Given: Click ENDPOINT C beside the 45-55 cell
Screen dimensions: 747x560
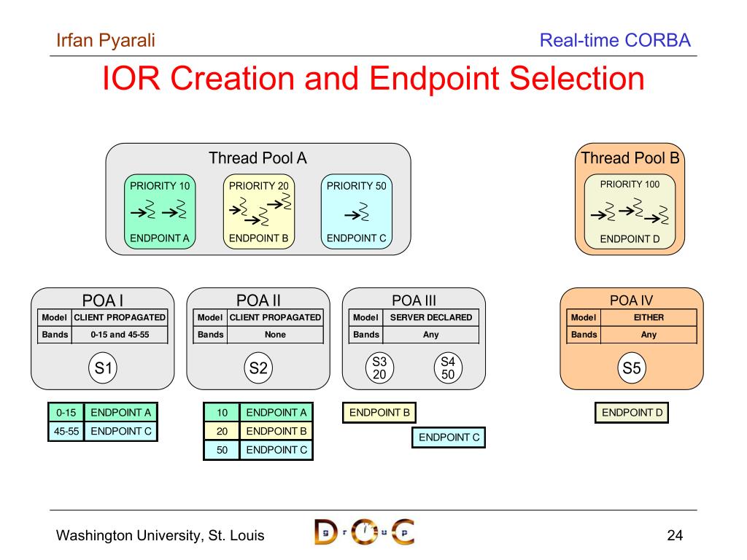Looking at the screenshot, I should (x=121, y=432).
